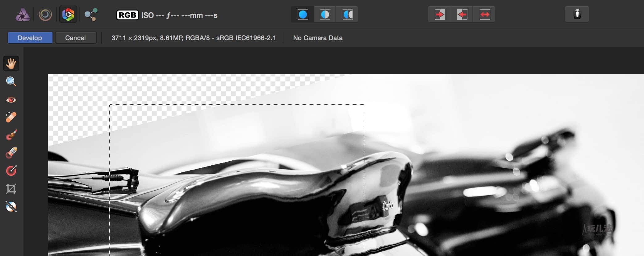The height and width of the screenshot is (256, 644).
Task: Select the Overlay Erase tool
Action: click(11, 153)
